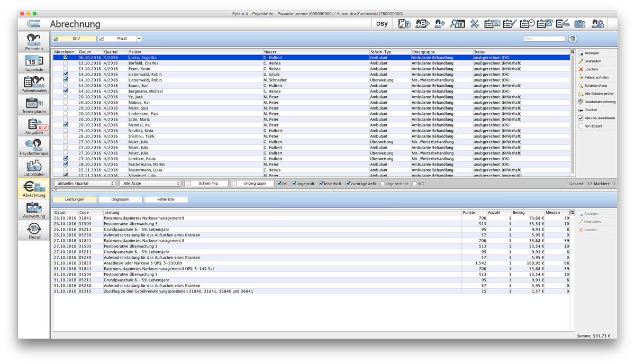Open the Tagesliste calendar view
The height and width of the screenshot is (364, 635).
pos(34,63)
